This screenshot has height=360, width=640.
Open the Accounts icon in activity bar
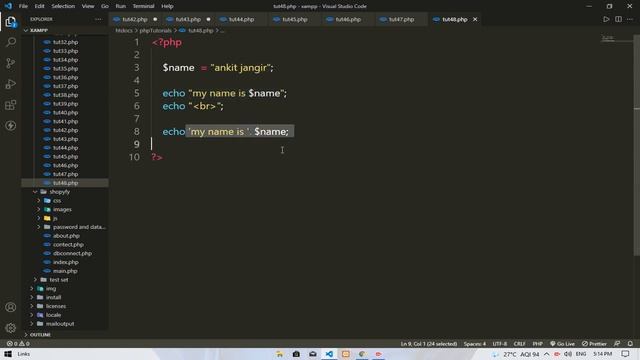pos(11,307)
